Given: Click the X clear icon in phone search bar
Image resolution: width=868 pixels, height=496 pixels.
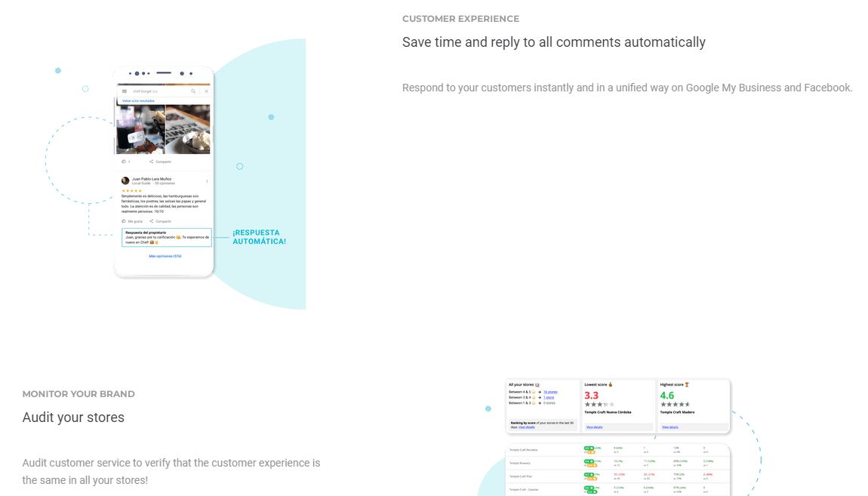Looking at the screenshot, I should click(207, 91).
